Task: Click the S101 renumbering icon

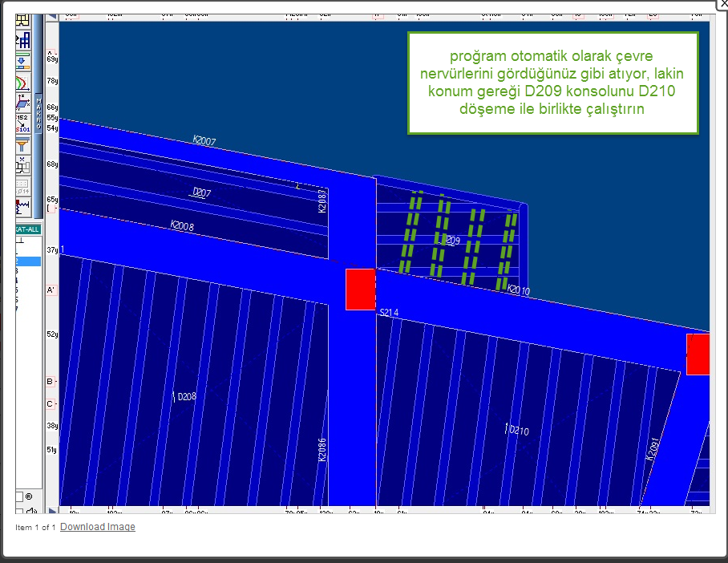Action: [22, 124]
